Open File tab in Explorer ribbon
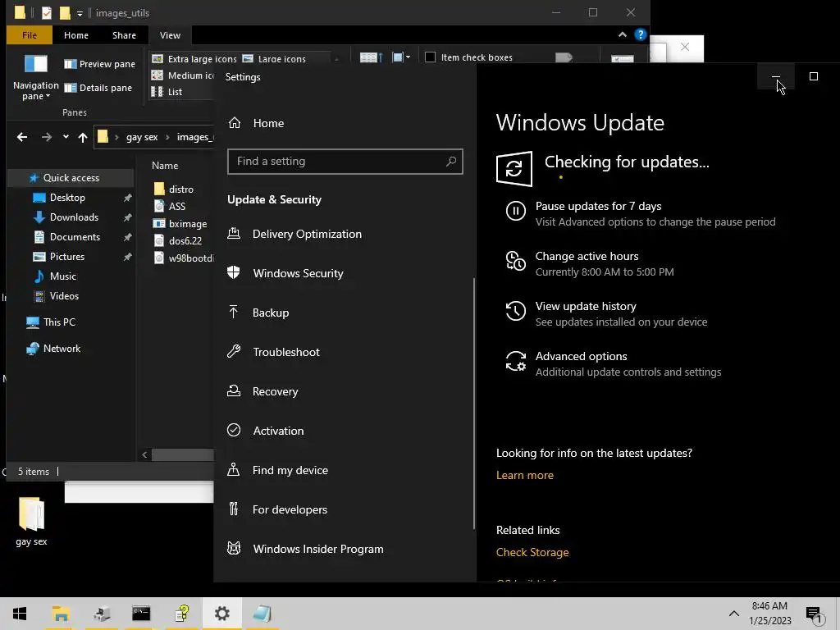840x630 pixels. [30, 35]
